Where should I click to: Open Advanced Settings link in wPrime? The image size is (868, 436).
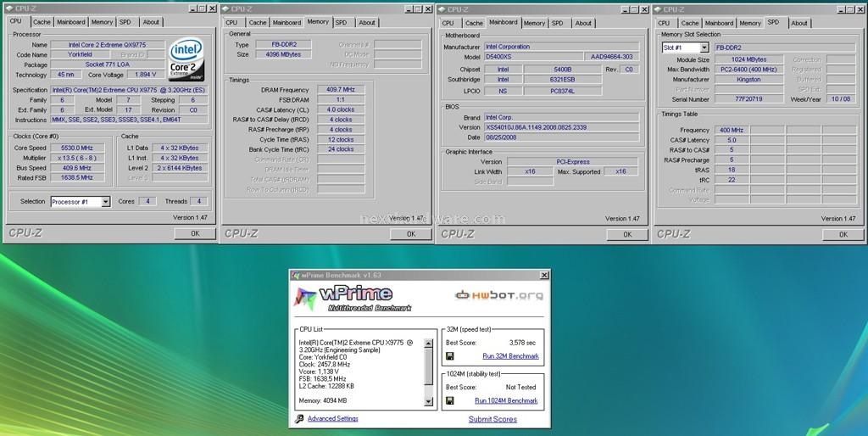[x=332, y=419]
